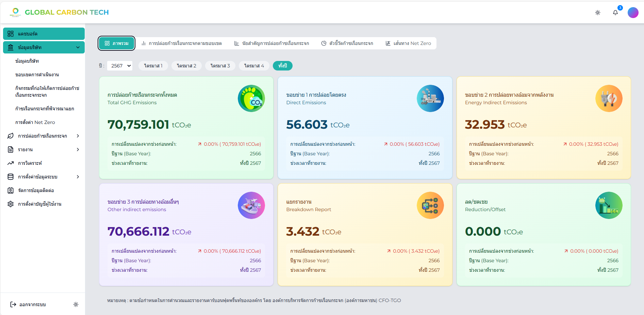
Task: Click the Reduction/Offset chart icon
Action: click(x=609, y=205)
